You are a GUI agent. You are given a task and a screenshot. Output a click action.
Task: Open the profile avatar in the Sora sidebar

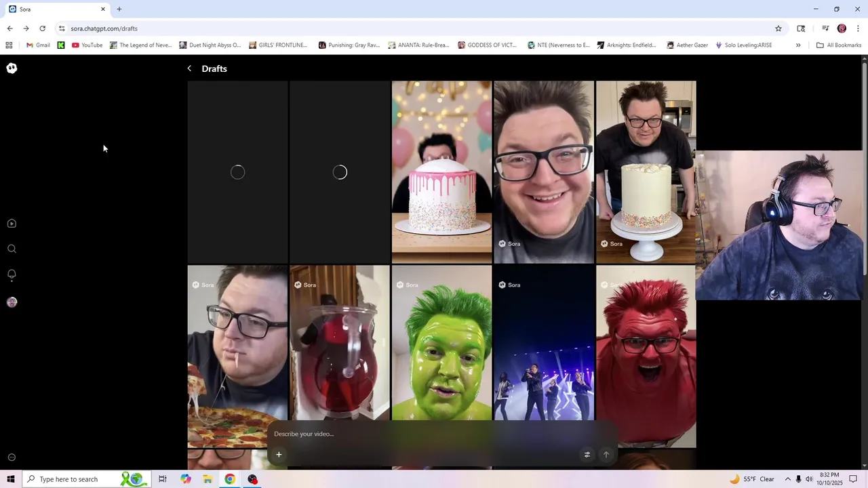tap(12, 302)
